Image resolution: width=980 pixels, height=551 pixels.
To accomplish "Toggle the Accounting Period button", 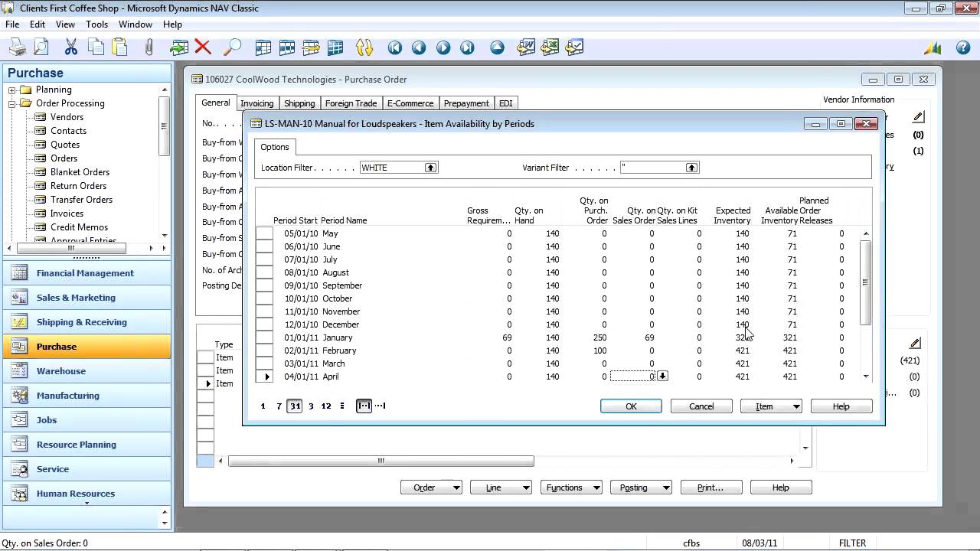I will [x=342, y=406].
